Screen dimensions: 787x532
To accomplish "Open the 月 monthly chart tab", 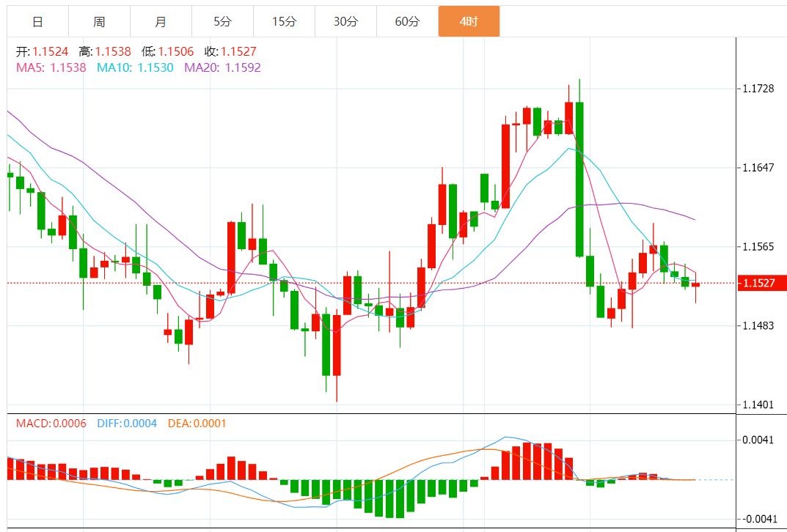I will click(161, 21).
